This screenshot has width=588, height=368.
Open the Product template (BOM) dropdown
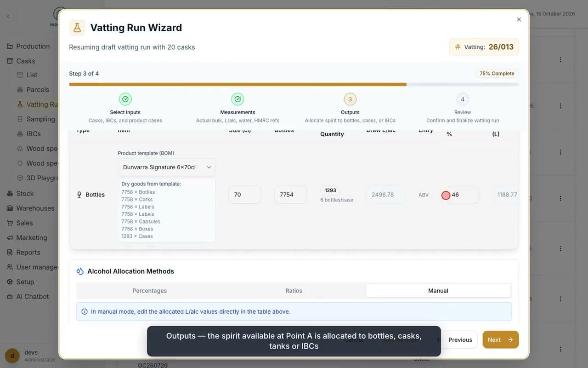[x=166, y=167]
